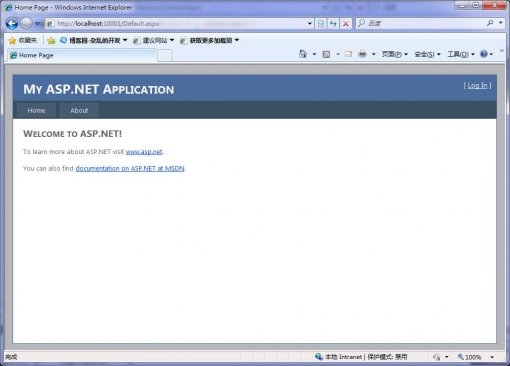Expand the address bar history dropdown arrow
This screenshot has width=510, height=366.
pyautogui.click(x=310, y=24)
